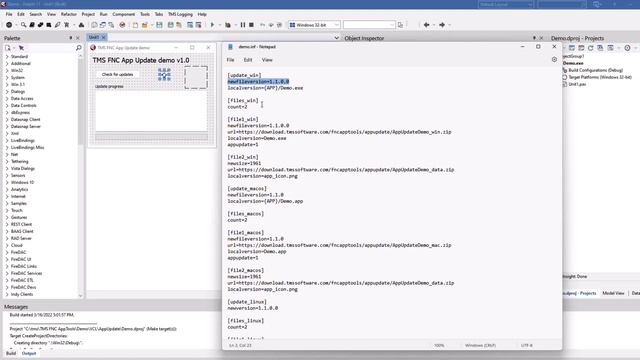
Task: Click UTF-8 encoding in Notepad status bar
Action: (527, 345)
